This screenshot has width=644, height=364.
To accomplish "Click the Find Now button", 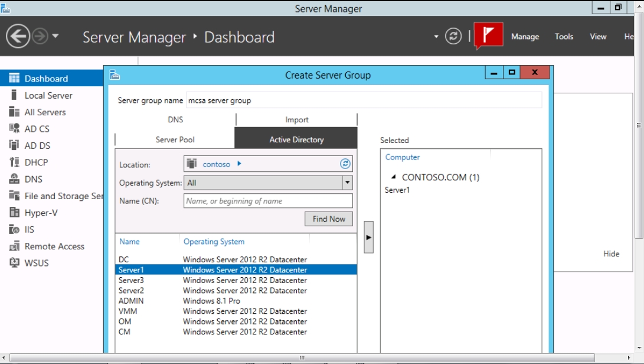I will coord(329,219).
